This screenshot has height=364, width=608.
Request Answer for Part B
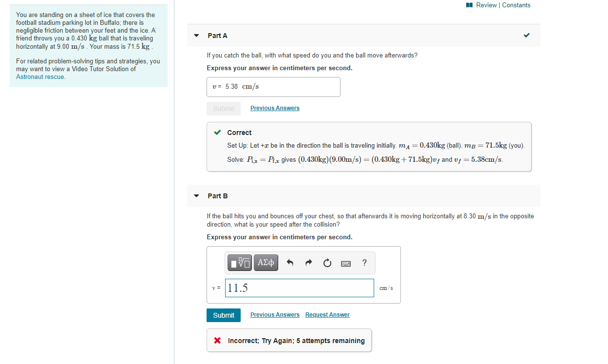coord(327,314)
